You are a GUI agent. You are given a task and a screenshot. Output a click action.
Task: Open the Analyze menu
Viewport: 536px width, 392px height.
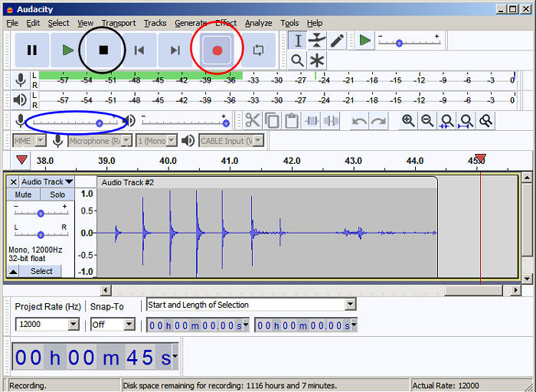(x=259, y=23)
